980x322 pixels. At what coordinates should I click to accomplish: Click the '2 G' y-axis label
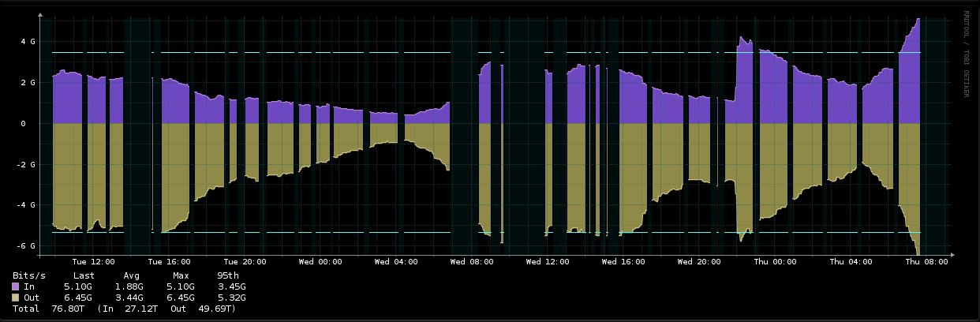pos(28,82)
